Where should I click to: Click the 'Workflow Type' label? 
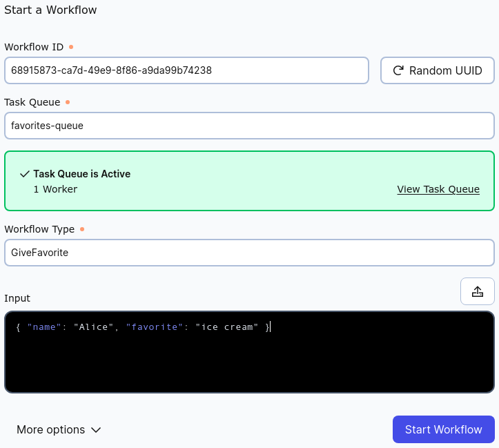[39, 229]
